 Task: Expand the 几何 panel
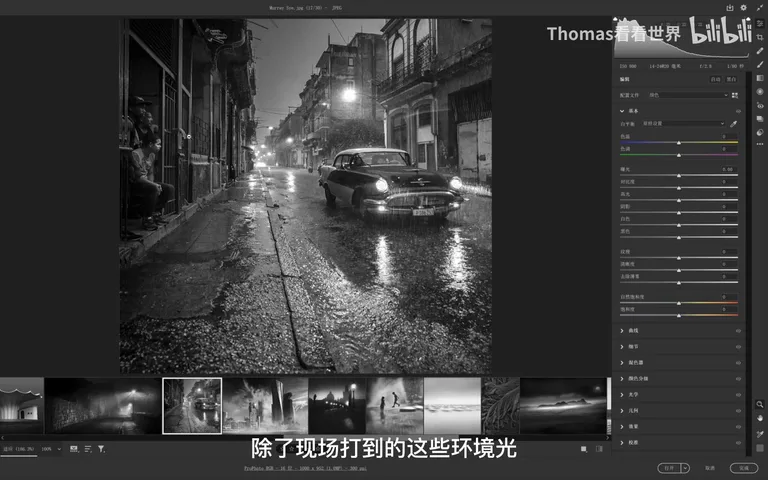(622, 411)
